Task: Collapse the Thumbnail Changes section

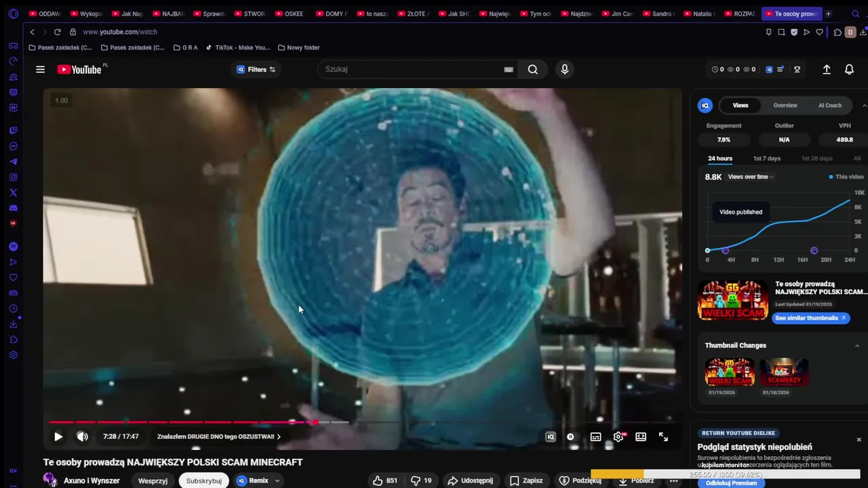Action: [857, 346]
